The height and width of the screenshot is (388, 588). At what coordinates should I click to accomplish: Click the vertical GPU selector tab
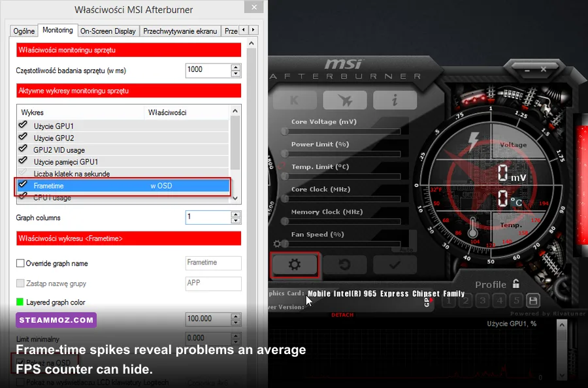[x=427, y=302]
